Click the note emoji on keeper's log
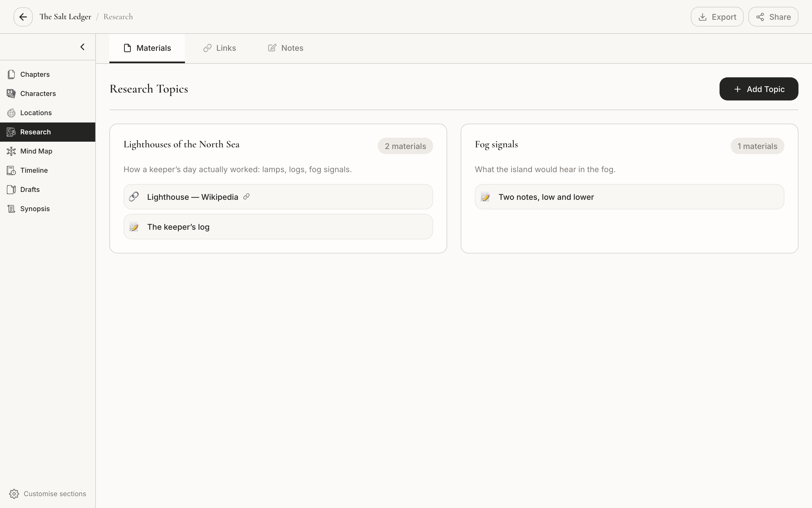 tap(134, 227)
